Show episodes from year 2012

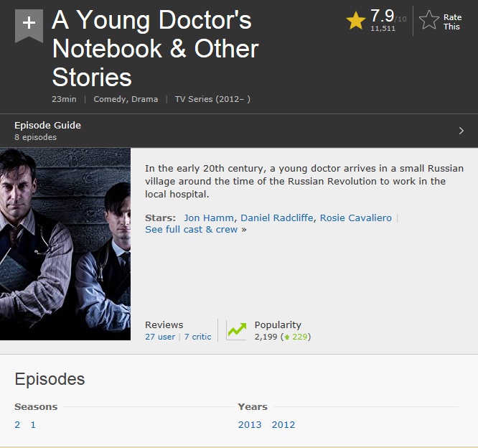283,424
